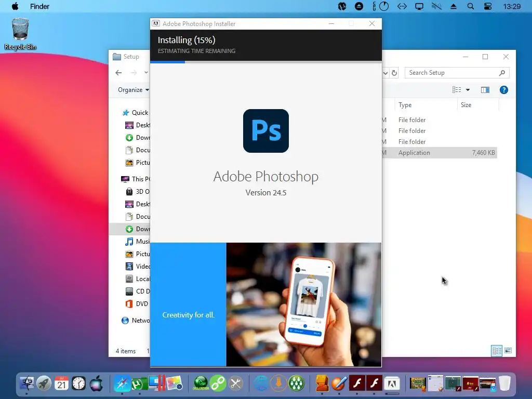Open first Flash Player icon in the dock
The height and width of the screenshot is (399, 532).
coord(357,383)
